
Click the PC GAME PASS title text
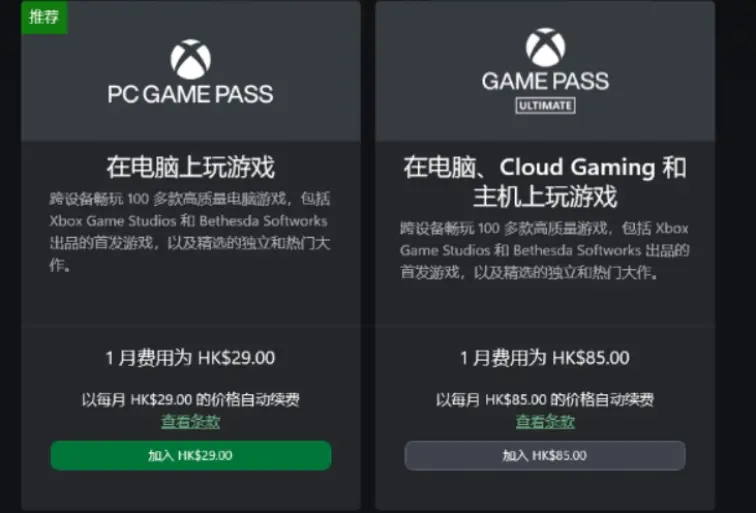190,94
